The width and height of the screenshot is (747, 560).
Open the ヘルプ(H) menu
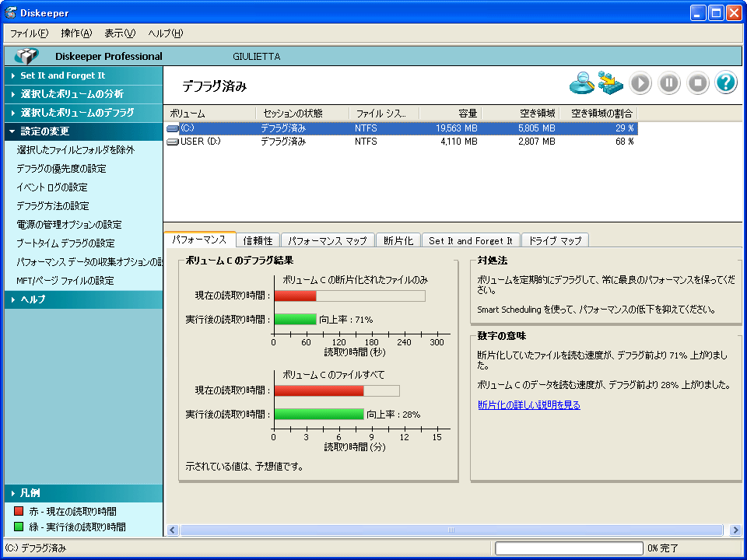[165, 33]
